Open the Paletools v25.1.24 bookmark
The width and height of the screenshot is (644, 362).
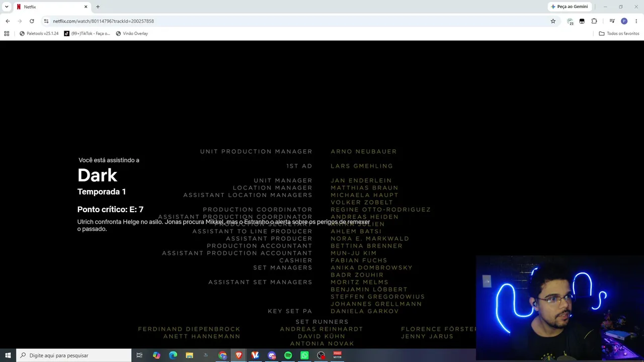[39, 34]
